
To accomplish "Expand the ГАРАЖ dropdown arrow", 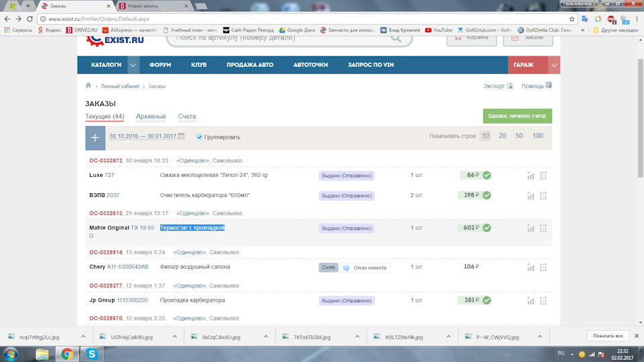I will click(554, 65).
